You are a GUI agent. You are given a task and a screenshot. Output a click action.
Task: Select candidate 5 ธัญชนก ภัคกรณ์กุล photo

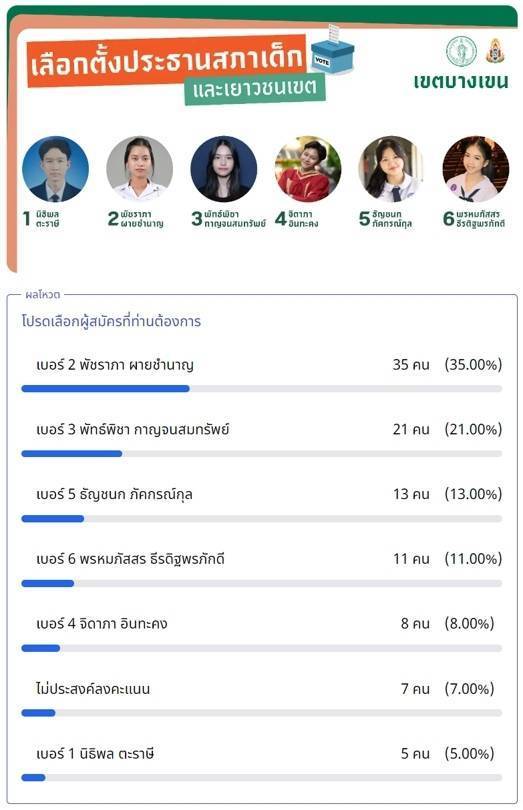pos(392,169)
